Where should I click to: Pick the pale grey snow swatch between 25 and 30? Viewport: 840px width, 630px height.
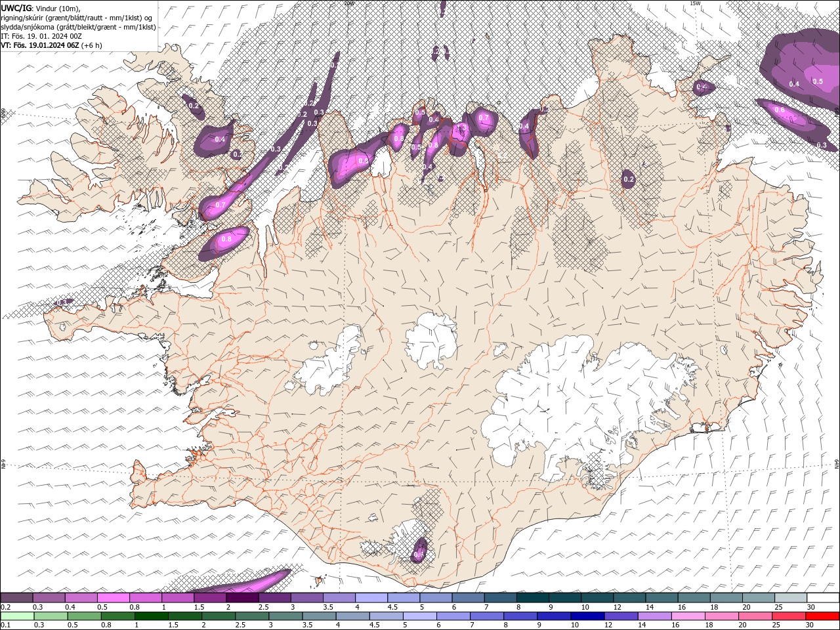click(790, 598)
